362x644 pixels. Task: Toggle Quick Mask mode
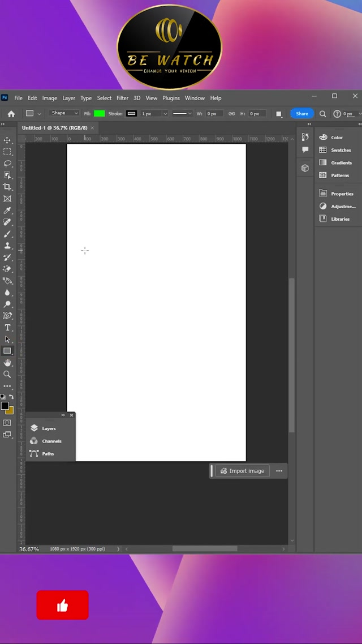pyautogui.click(x=7, y=423)
